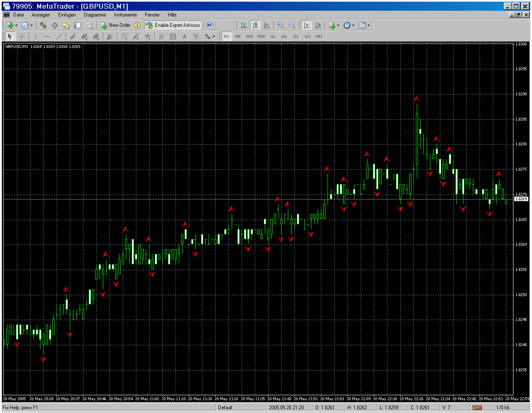The height and width of the screenshot is (413, 532).
Task: Open the Einfugen menu
Action: tap(67, 15)
